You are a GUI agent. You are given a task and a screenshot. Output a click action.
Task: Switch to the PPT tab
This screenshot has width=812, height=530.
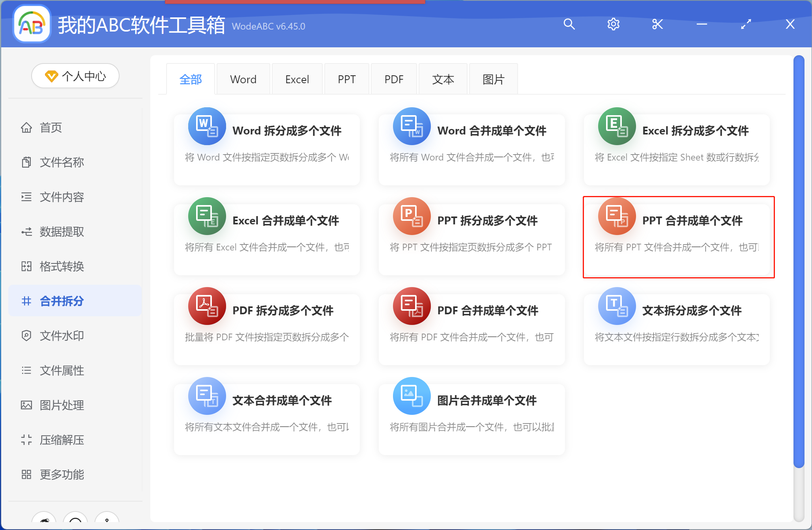[x=346, y=79]
